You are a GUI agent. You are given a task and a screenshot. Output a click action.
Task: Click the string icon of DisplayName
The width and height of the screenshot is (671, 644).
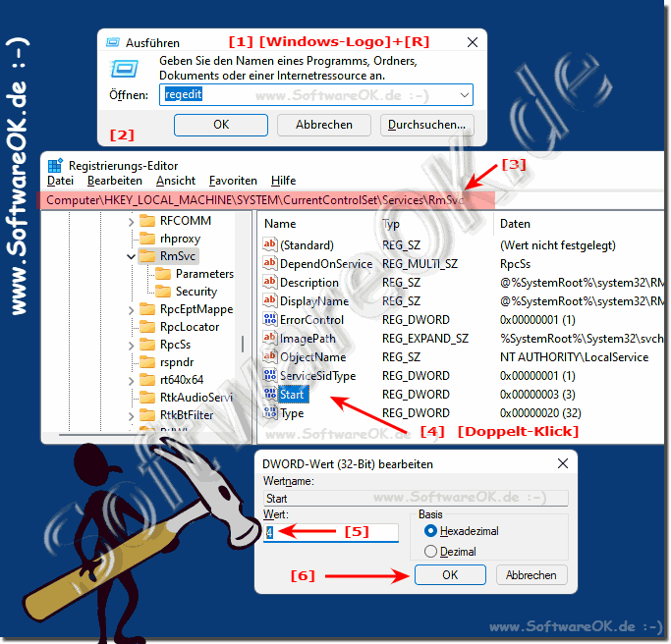coord(269,301)
